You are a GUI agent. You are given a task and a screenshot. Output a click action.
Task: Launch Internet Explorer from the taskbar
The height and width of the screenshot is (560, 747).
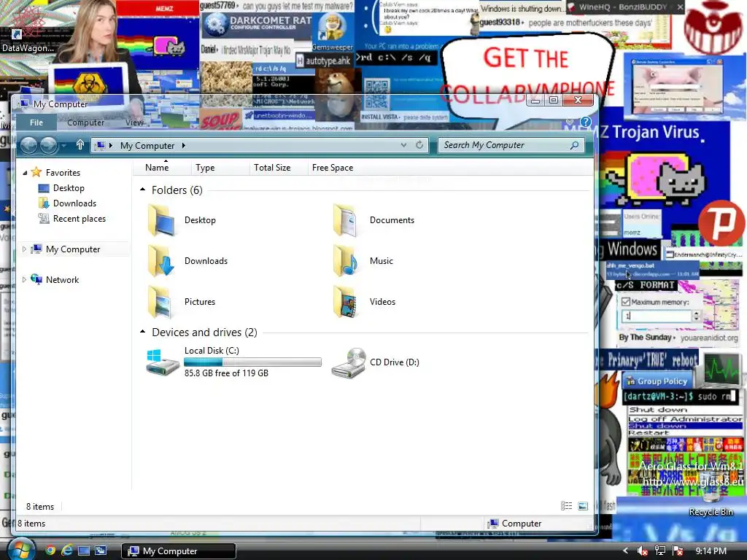[x=67, y=551]
